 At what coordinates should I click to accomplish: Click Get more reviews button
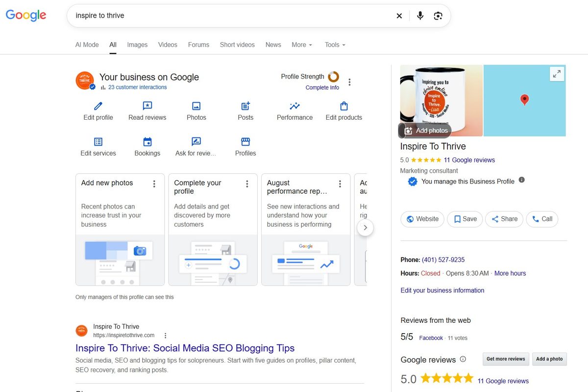click(x=506, y=359)
